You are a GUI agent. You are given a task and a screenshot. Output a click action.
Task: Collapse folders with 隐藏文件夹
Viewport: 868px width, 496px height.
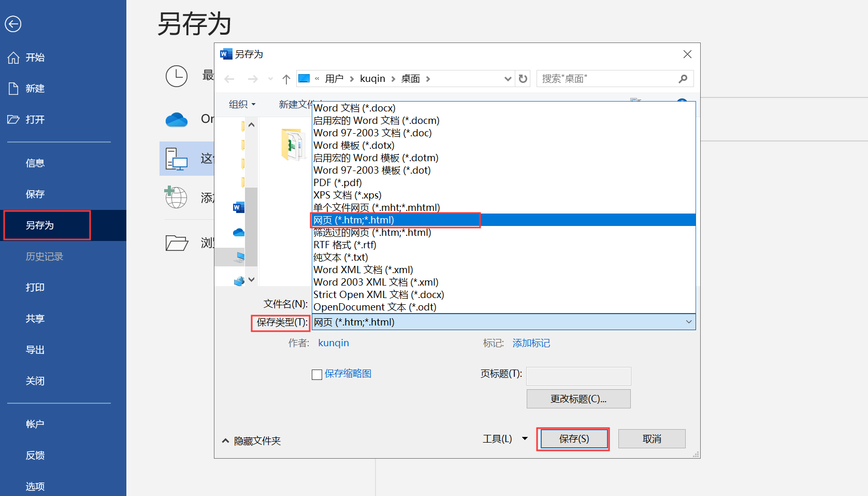click(252, 441)
